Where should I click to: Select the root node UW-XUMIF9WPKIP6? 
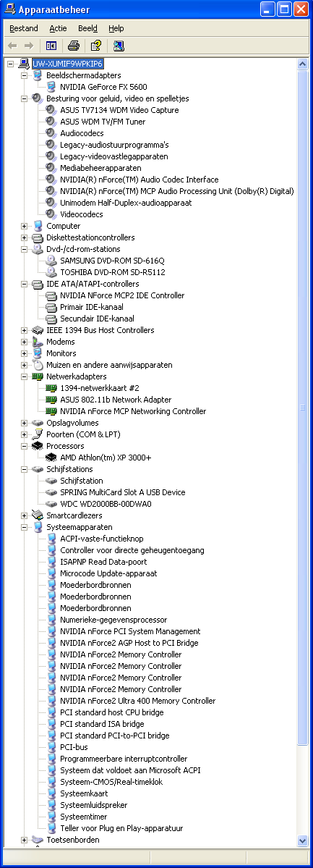67,64
